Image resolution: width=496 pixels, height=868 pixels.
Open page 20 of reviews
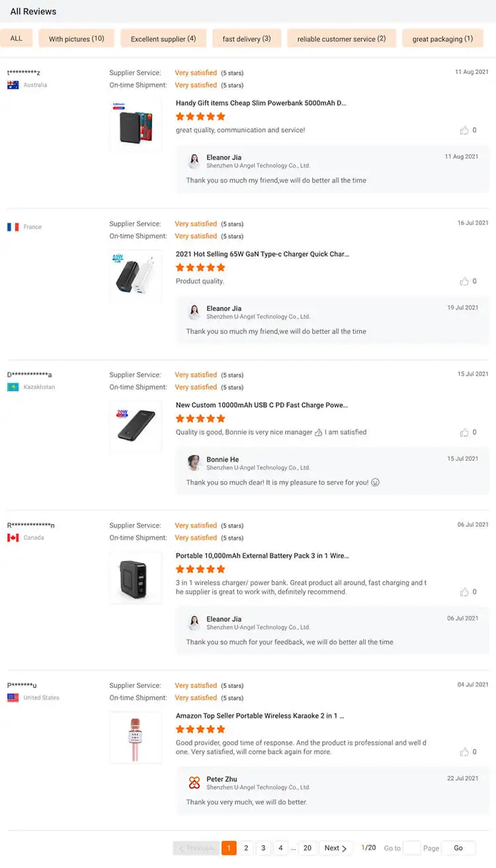308,848
